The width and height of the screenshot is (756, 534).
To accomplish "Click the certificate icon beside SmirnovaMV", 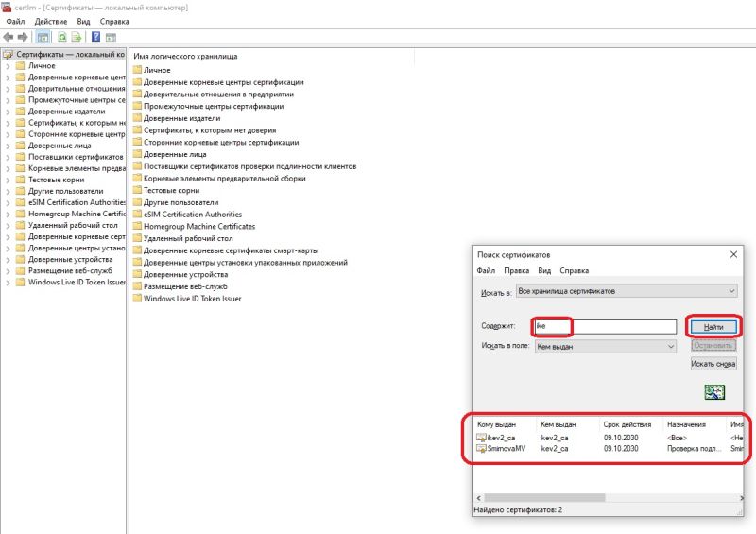I will click(481, 449).
